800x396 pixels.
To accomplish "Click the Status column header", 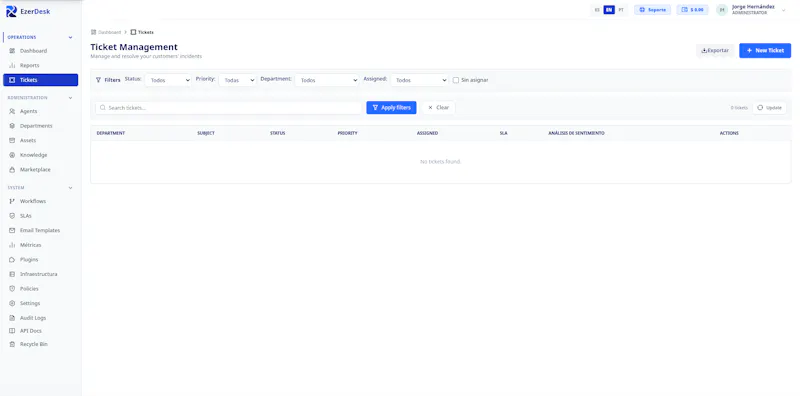I will pos(278,133).
